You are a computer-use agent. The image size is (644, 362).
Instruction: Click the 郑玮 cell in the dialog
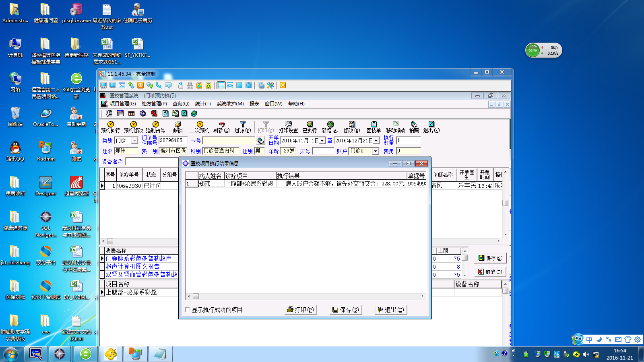[x=211, y=184]
